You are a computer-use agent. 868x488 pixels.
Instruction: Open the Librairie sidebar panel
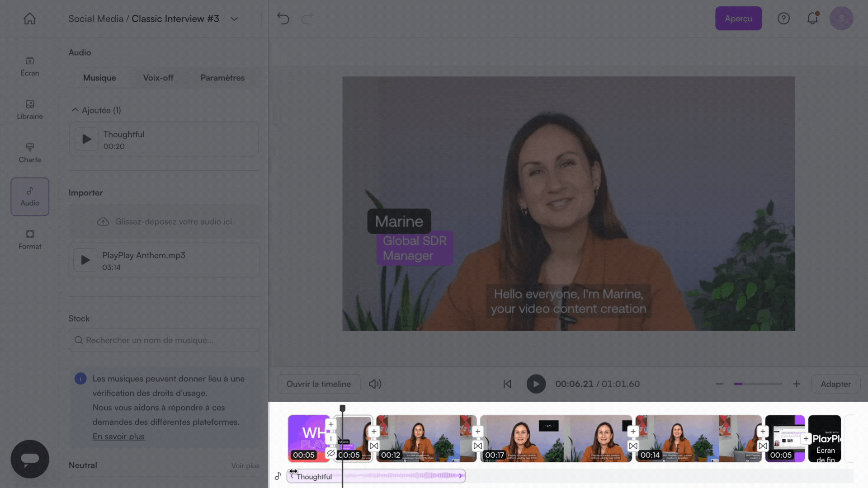[30, 109]
